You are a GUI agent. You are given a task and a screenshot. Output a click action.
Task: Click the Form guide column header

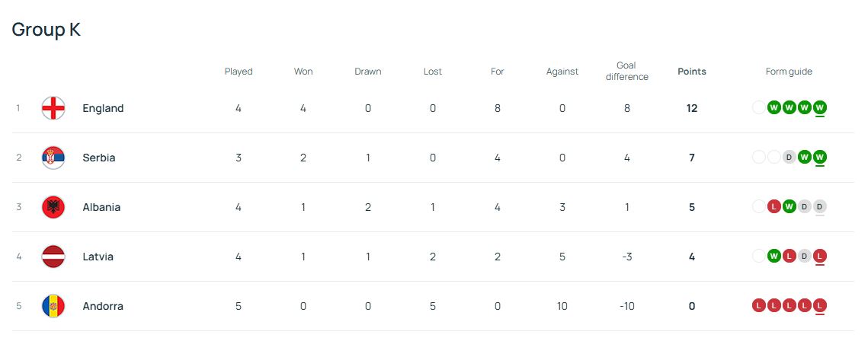coord(789,72)
